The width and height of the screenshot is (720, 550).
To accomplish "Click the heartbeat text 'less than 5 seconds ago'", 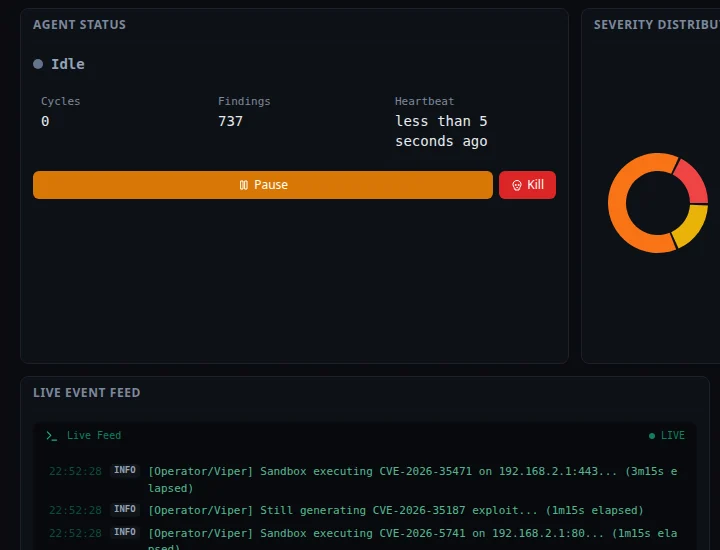I will tap(441, 131).
